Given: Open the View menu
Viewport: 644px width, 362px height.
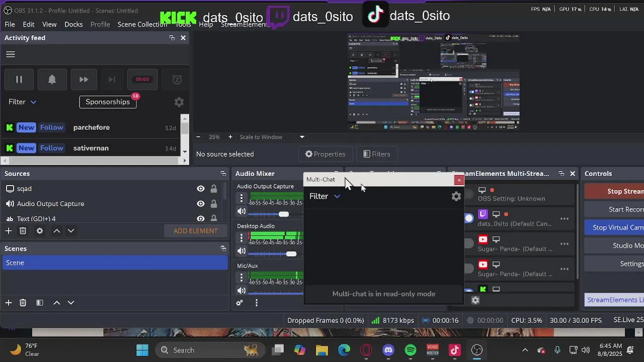Looking at the screenshot, I should pos(49,24).
